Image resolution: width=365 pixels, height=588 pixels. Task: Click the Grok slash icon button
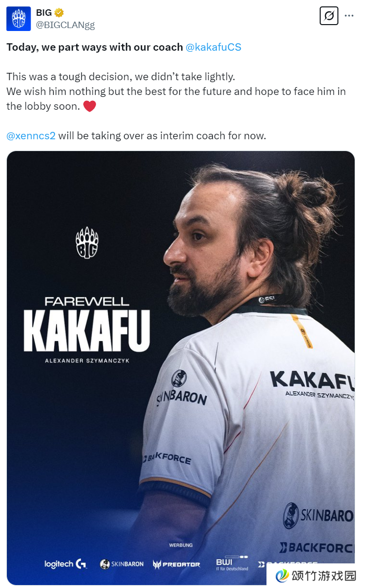tap(329, 16)
